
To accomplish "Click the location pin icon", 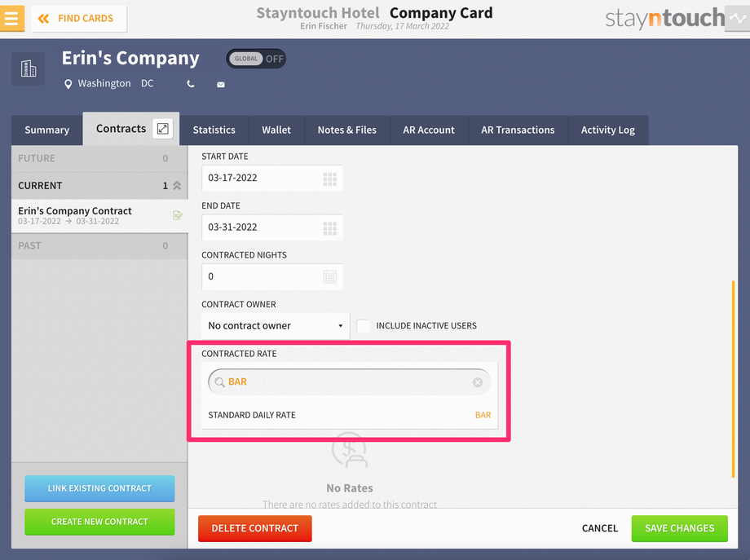I will (x=68, y=84).
